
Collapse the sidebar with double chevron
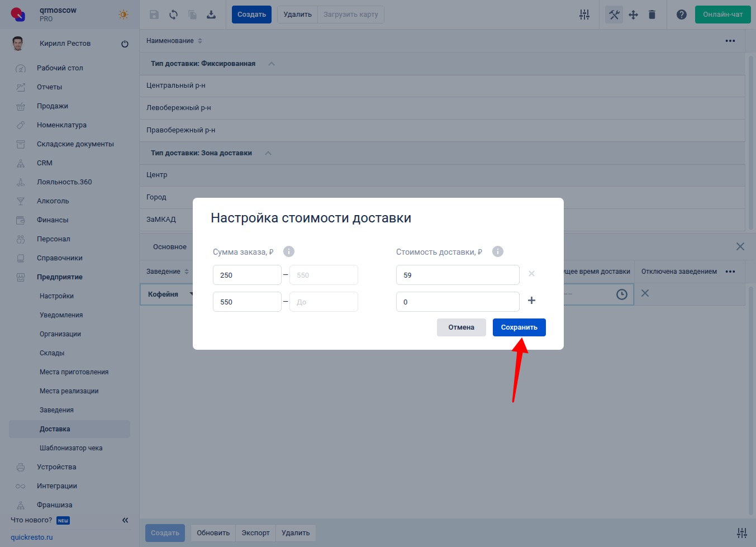click(125, 520)
